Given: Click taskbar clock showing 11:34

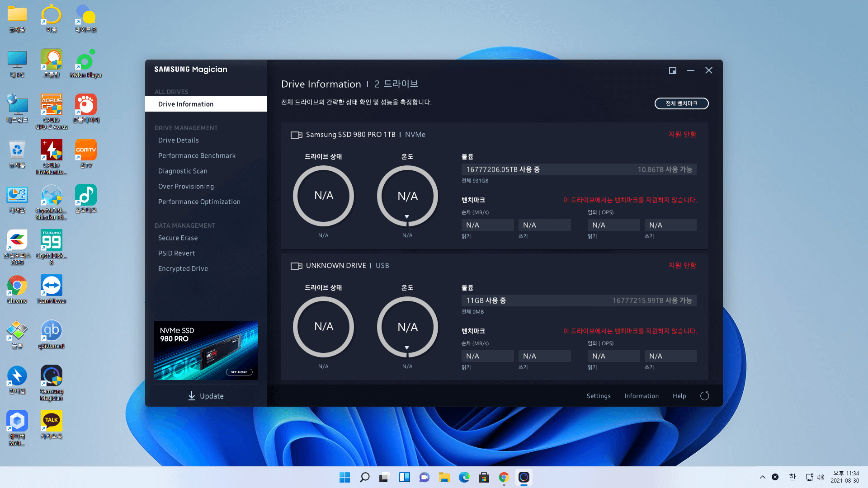Looking at the screenshot, I should click(x=845, y=477).
